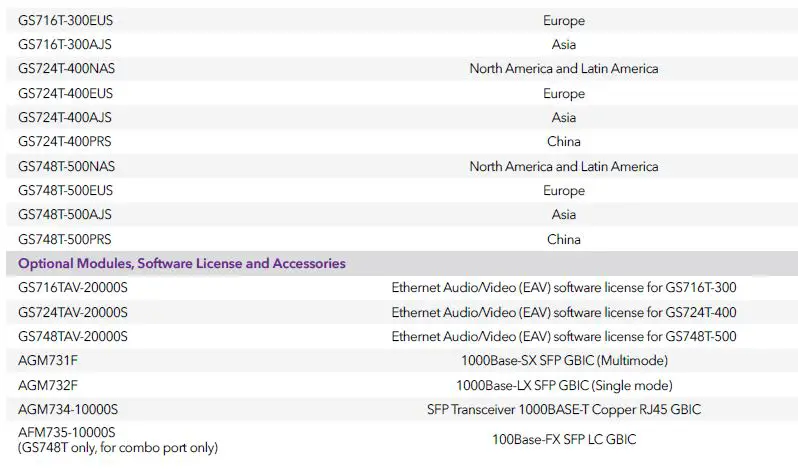
Task: Click North America and Latin America for GS724T-400NAS
Action: [x=563, y=68]
